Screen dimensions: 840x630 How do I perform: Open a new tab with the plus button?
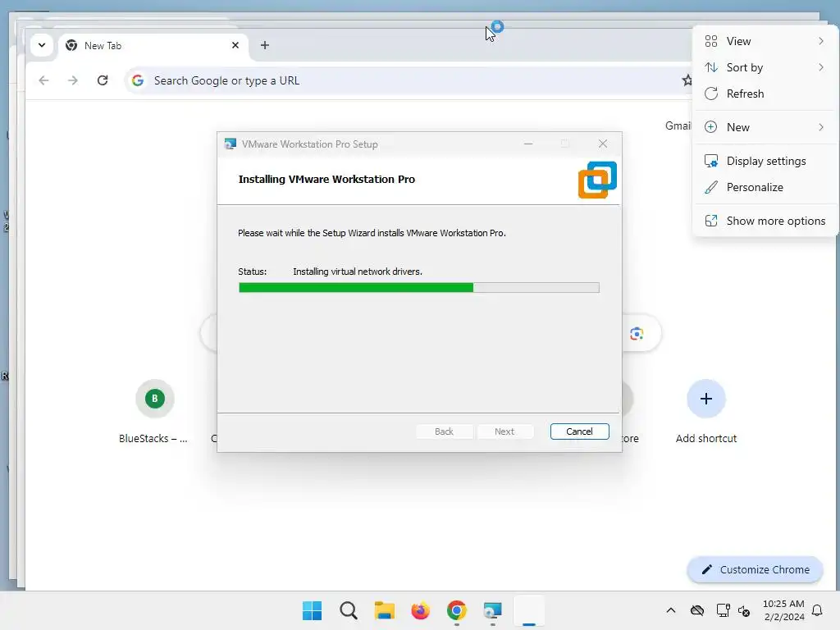tap(265, 46)
